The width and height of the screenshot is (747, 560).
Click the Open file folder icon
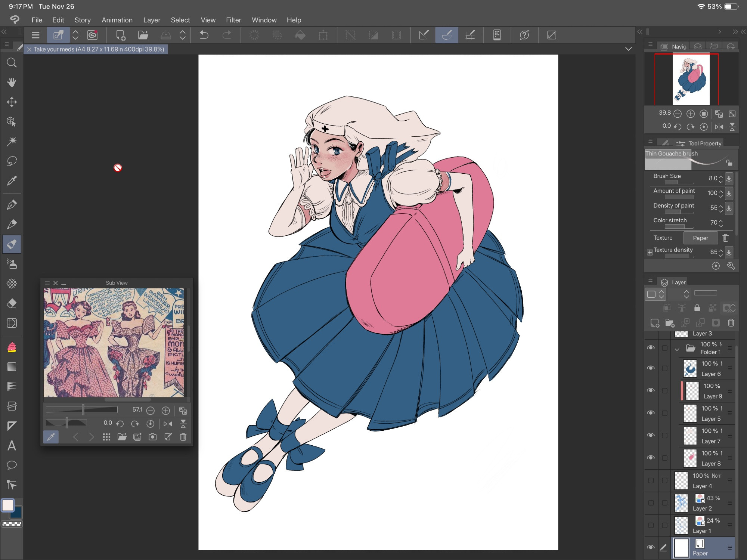(x=143, y=35)
